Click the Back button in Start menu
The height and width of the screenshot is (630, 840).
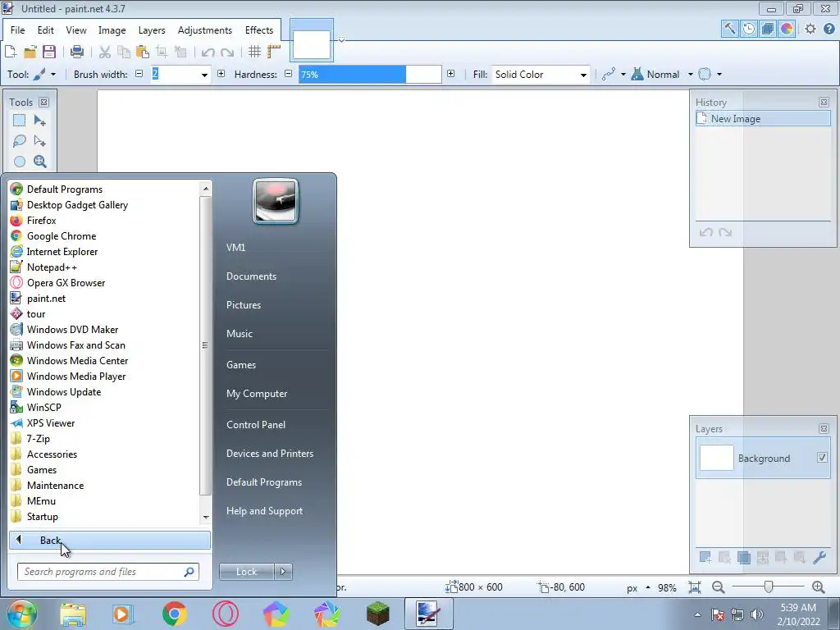coord(110,540)
